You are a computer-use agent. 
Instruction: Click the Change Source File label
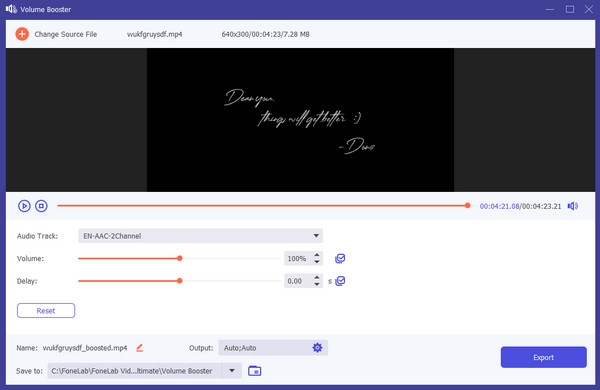pos(66,34)
